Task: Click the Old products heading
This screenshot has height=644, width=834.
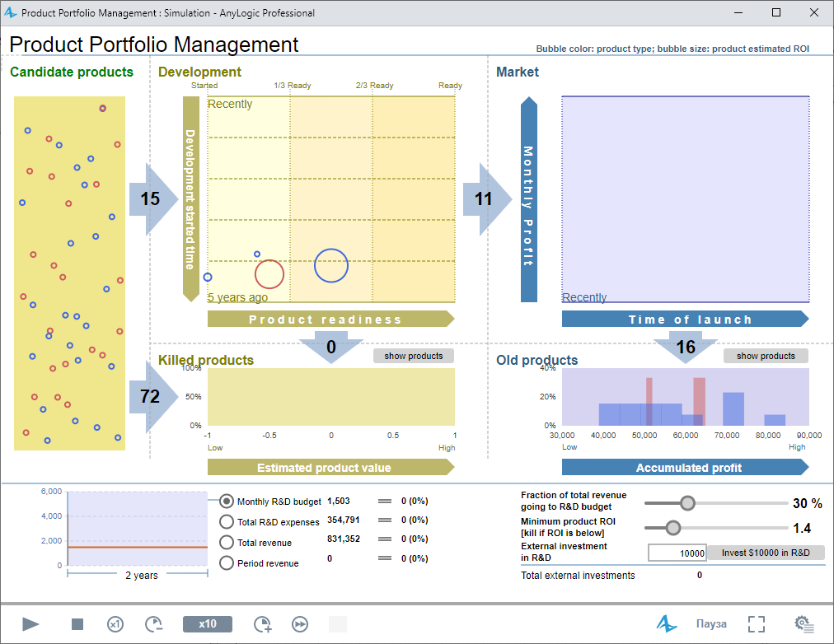Action: pos(536,360)
